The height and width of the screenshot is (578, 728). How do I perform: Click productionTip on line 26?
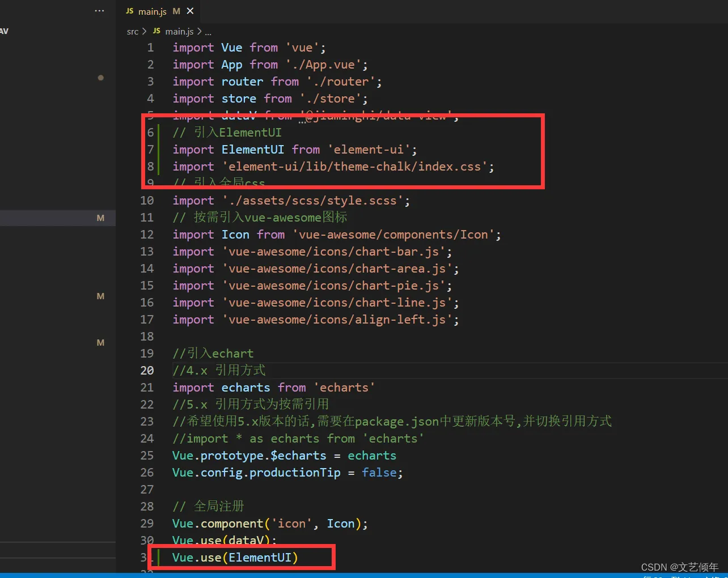point(295,473)
